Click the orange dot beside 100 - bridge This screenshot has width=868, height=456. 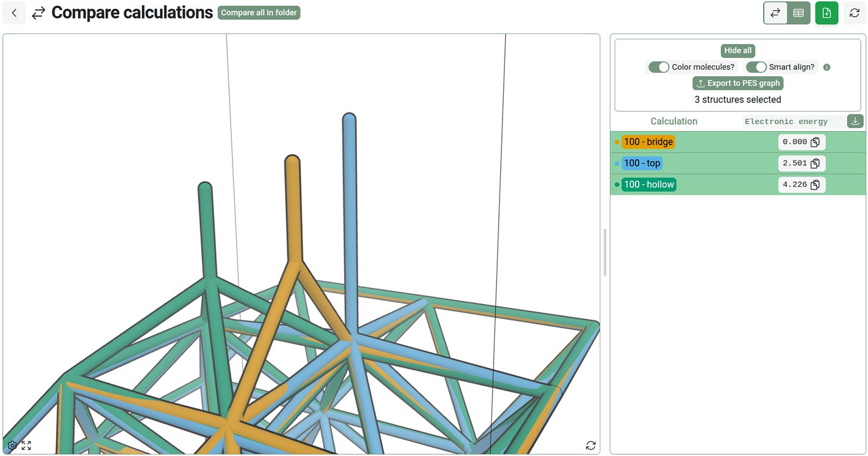(x=616, y=142)
